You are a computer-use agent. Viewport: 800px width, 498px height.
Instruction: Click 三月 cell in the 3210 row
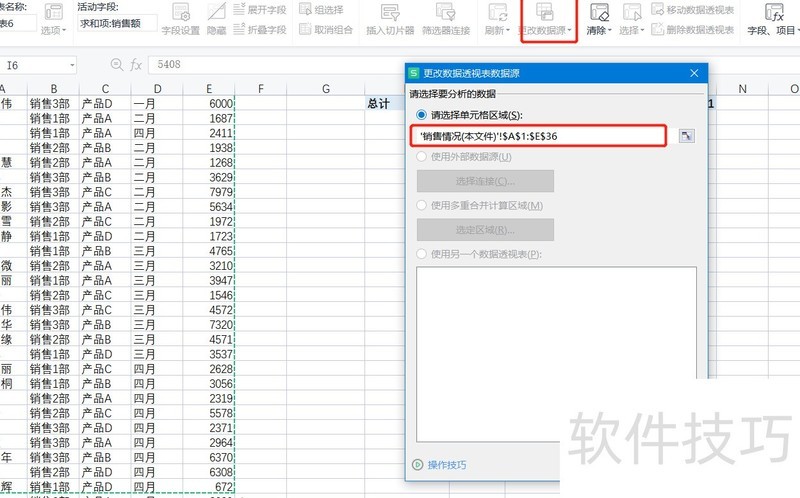[x=157, y=266]
